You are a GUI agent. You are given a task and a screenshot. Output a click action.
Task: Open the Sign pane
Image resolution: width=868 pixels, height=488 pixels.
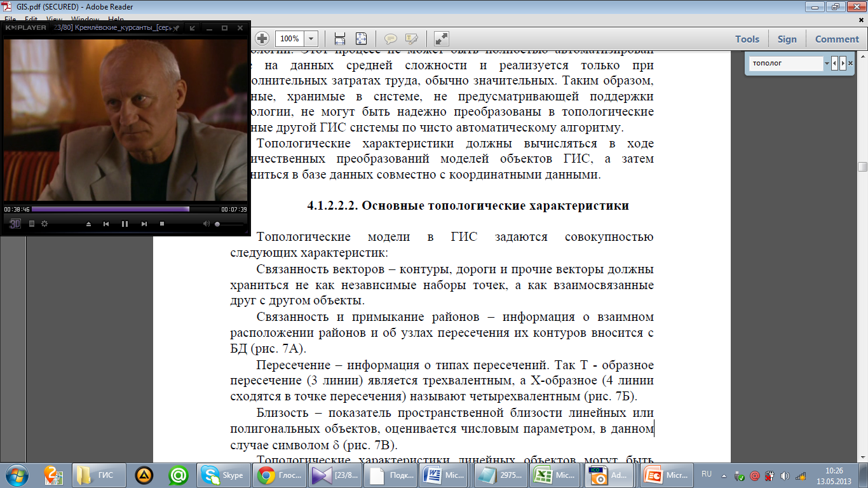(x=787, y=39)
